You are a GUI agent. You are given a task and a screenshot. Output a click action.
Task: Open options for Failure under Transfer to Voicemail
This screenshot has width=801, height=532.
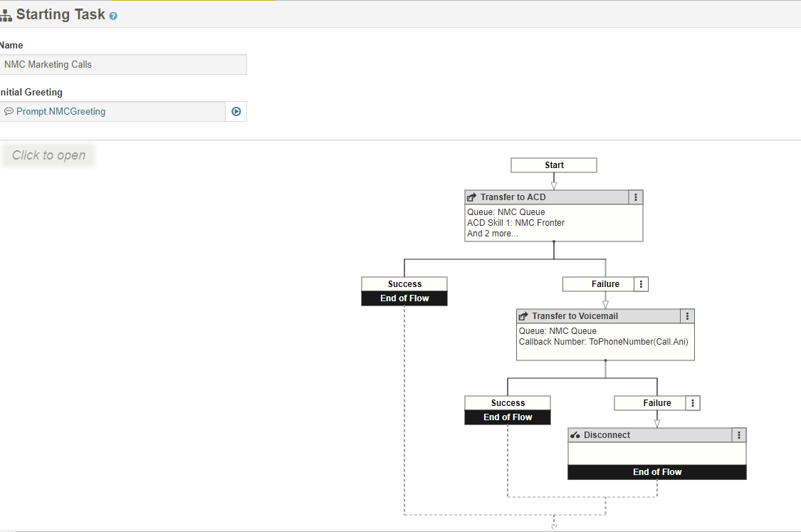pyautogui.click(x=693, y=403)
